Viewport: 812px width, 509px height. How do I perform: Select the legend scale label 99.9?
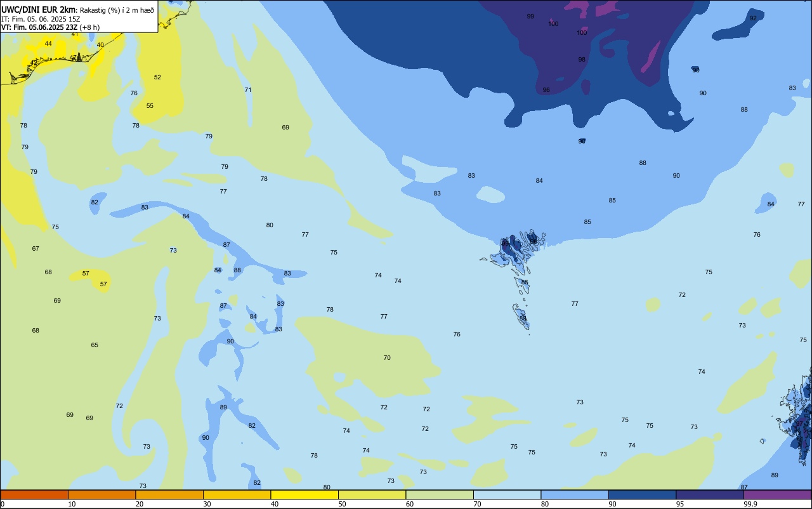coord(750,504)
